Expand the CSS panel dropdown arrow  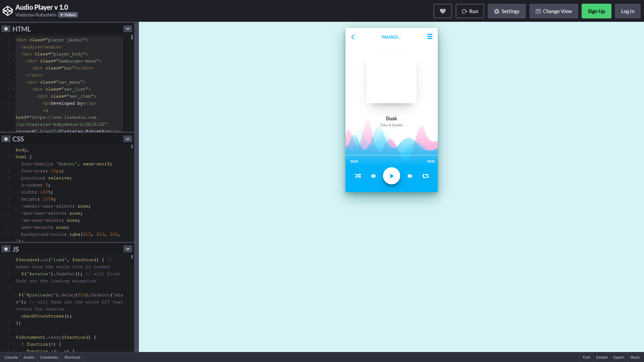pos(128,139)
